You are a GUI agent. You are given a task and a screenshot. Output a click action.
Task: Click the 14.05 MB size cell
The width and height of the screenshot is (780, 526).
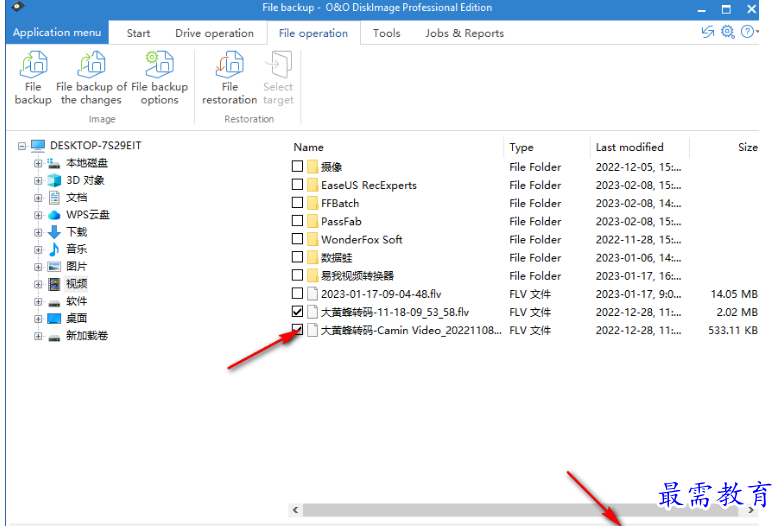point(734,294)
